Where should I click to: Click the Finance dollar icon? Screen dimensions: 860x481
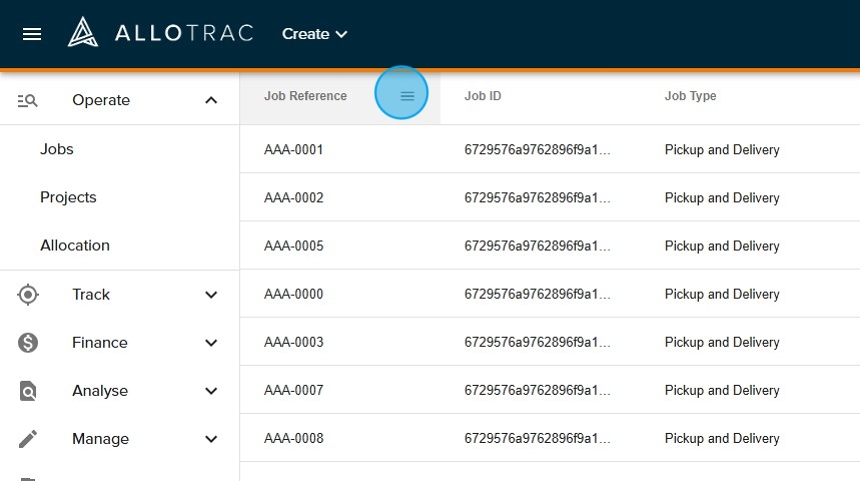28,342
